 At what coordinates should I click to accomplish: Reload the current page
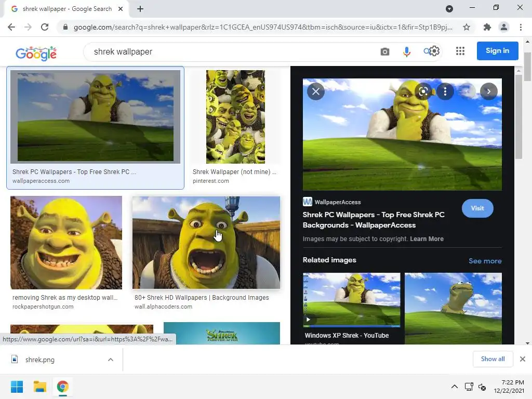pos(45,27)
